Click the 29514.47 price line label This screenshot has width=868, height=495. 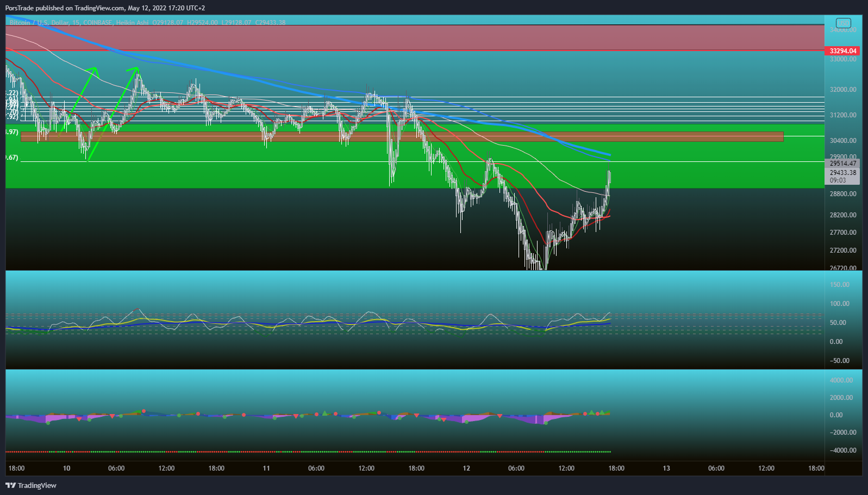[x=843, y=164]
